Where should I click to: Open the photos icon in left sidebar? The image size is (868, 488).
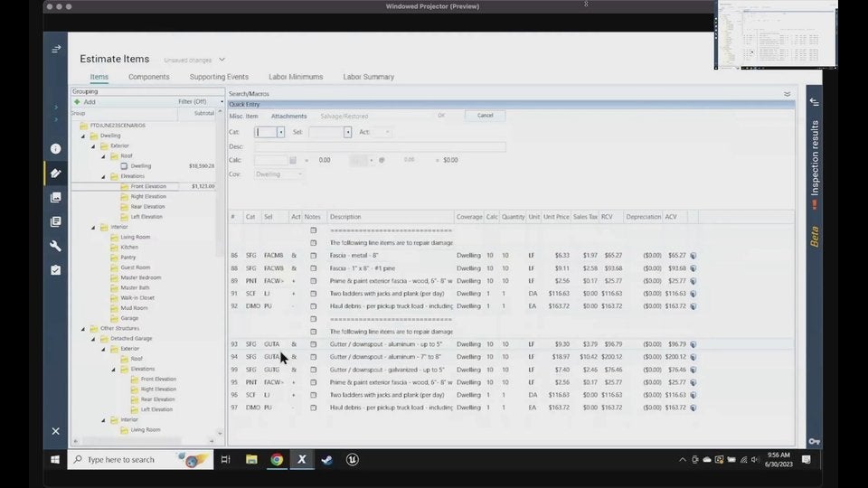pos(55,197)
